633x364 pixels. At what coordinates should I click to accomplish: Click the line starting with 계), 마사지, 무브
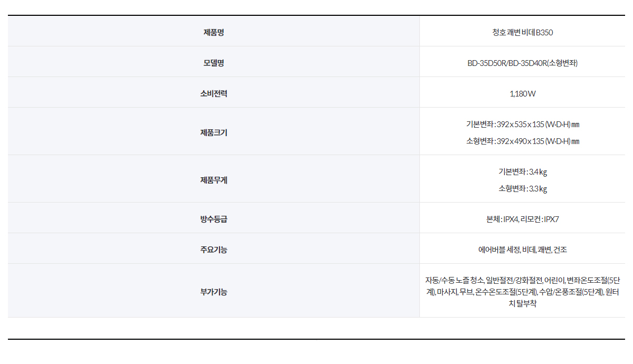[522, 292]
